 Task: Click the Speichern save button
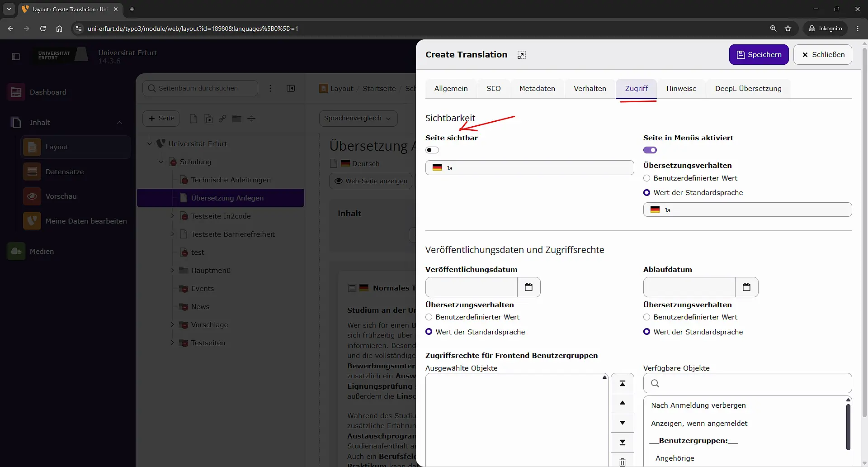pyautogui.click(x=759, y=54)
